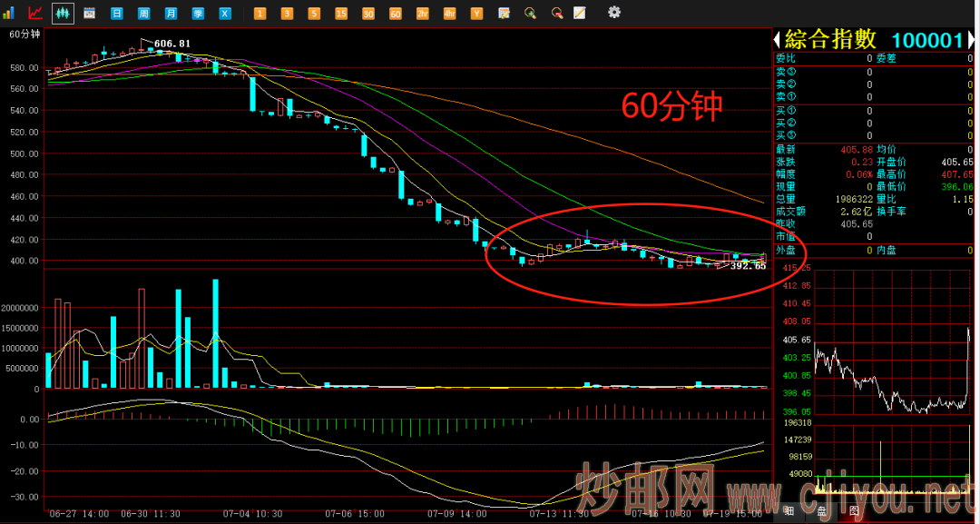The image size is (980, 524).
Task: Open settings with the gear icon
Action: (x=614, y=12)
